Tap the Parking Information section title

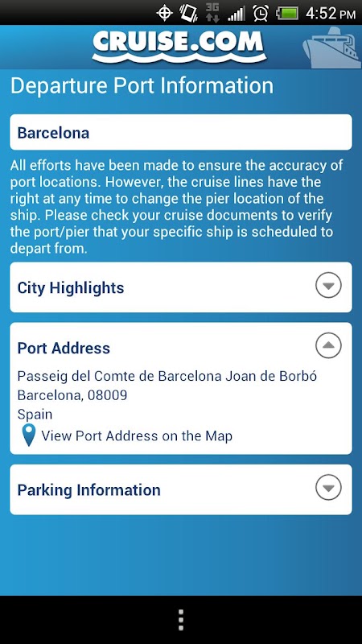pyautogui.click(x=88, y=489)
